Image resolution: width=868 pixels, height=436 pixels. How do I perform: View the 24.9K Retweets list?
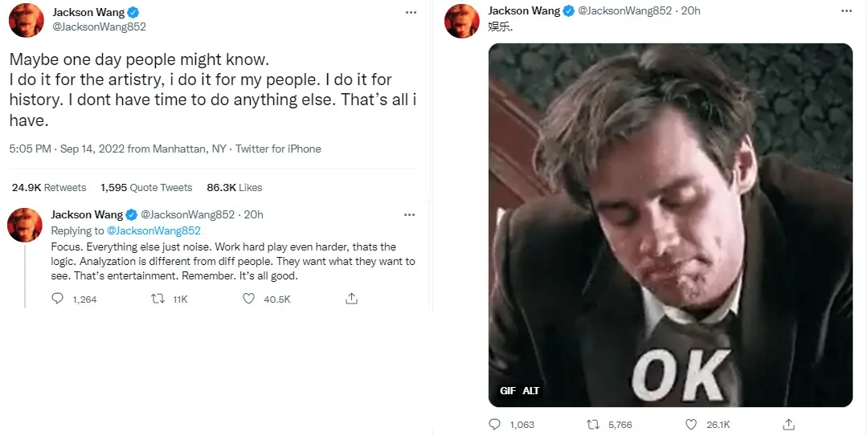[x=49, y=188]
